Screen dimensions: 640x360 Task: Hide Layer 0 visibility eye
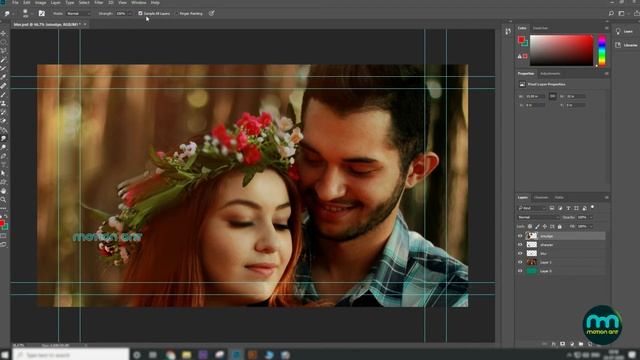click(520, 271)
